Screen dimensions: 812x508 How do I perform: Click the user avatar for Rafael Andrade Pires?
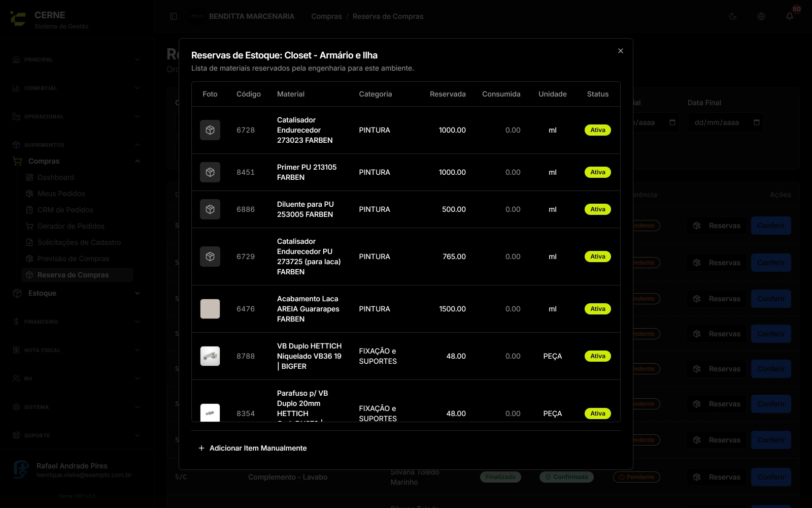(21, 469)
